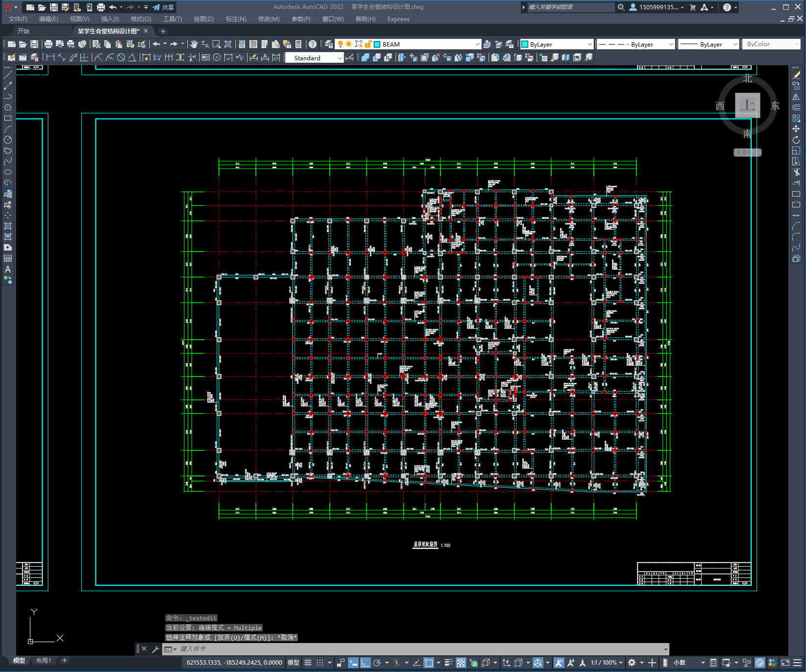Select the Mirror tool in modify toolbar

796,97
